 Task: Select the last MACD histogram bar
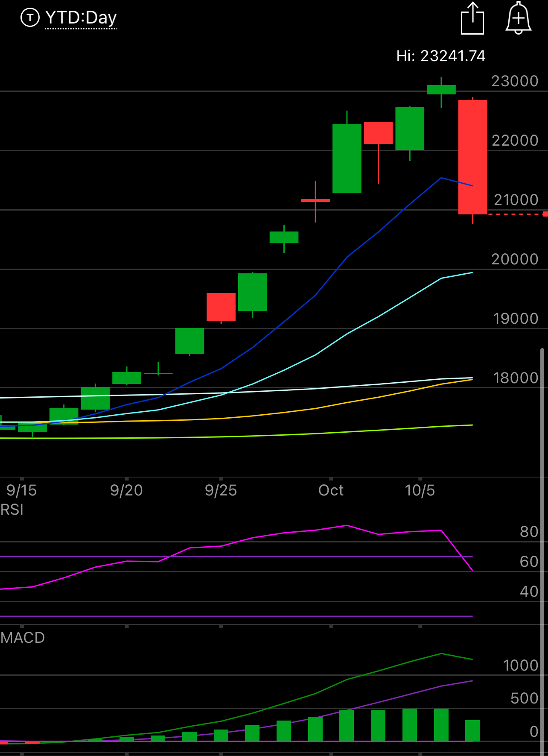pyautogui.click(x=472, y=730)
